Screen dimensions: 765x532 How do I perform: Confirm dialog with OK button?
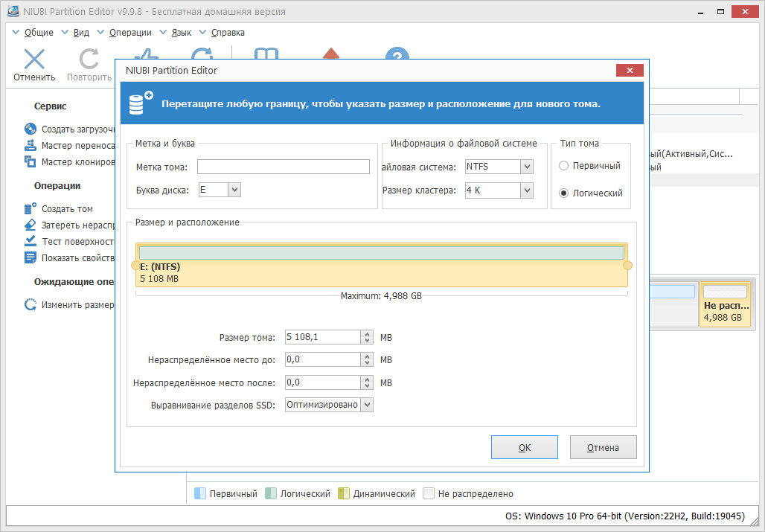(x=525, y=447)
